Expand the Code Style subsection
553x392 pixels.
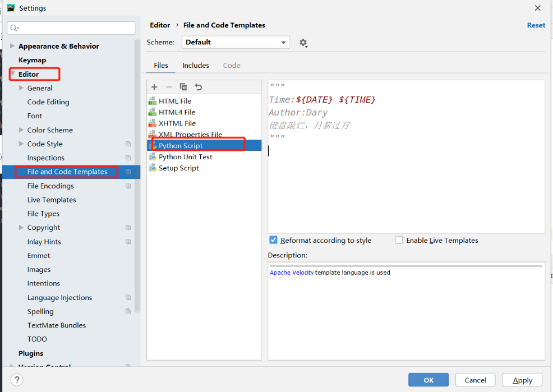click(21, 144)
